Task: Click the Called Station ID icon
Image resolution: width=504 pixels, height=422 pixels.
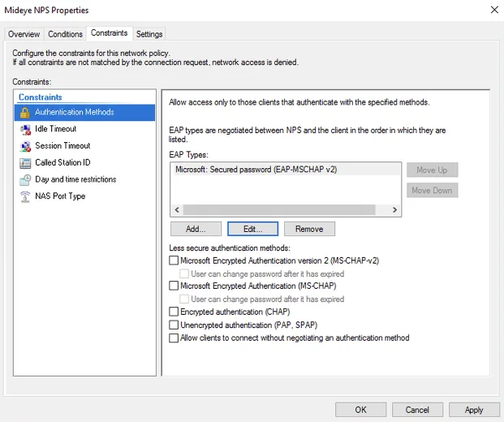Action: coord(25,163)
